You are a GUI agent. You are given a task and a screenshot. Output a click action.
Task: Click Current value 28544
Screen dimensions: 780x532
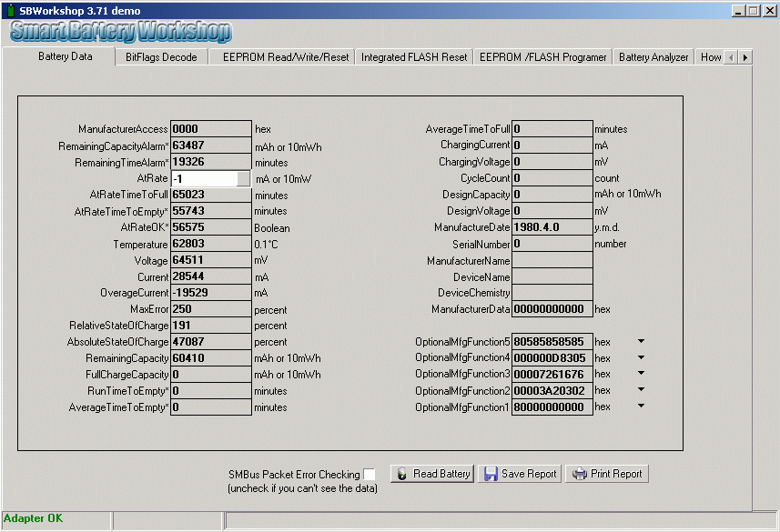pos(211,276)
